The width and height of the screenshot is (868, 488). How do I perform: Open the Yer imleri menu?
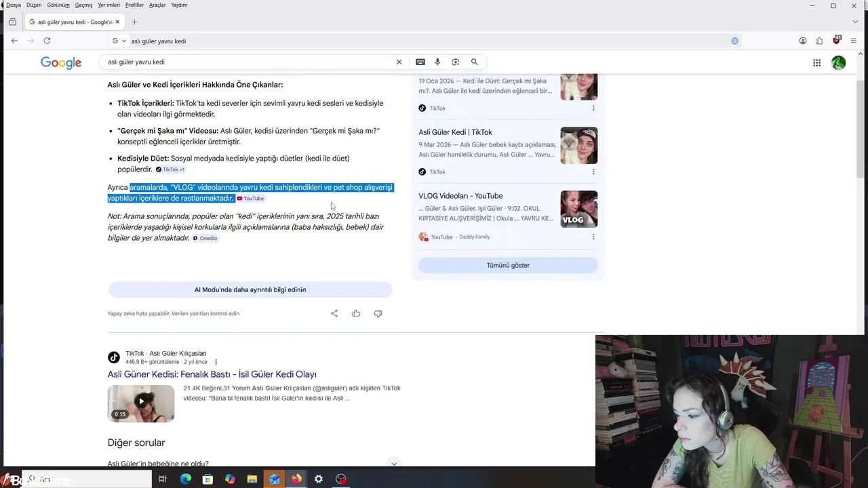tap(109, 5)
